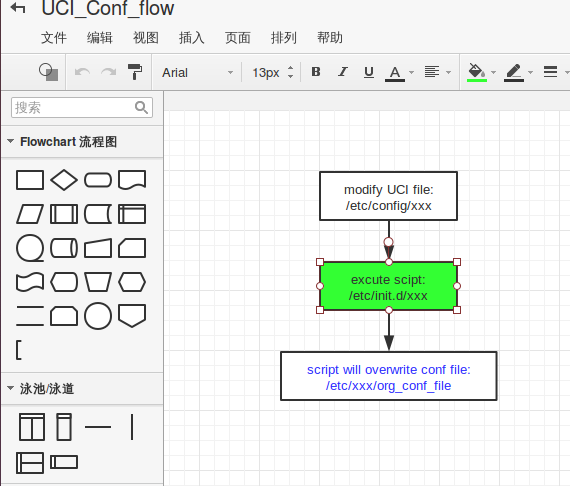Pick the annotation bracket shape

point(19,350)
